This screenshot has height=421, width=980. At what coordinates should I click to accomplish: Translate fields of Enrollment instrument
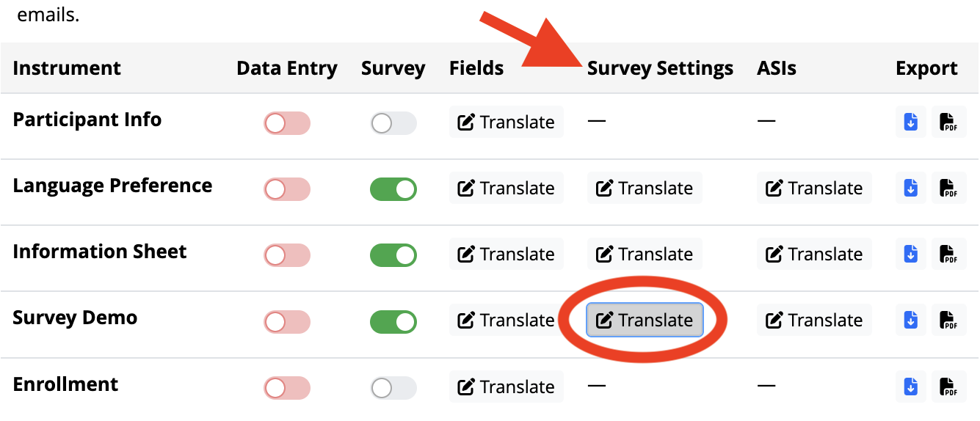tap(507, 387)
